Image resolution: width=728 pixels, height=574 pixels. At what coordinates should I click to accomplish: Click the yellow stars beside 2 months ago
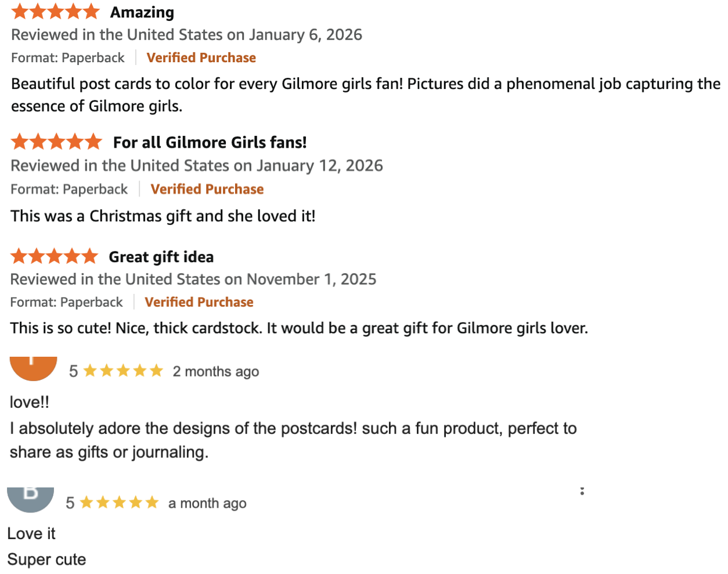click(x=123, y=371)
